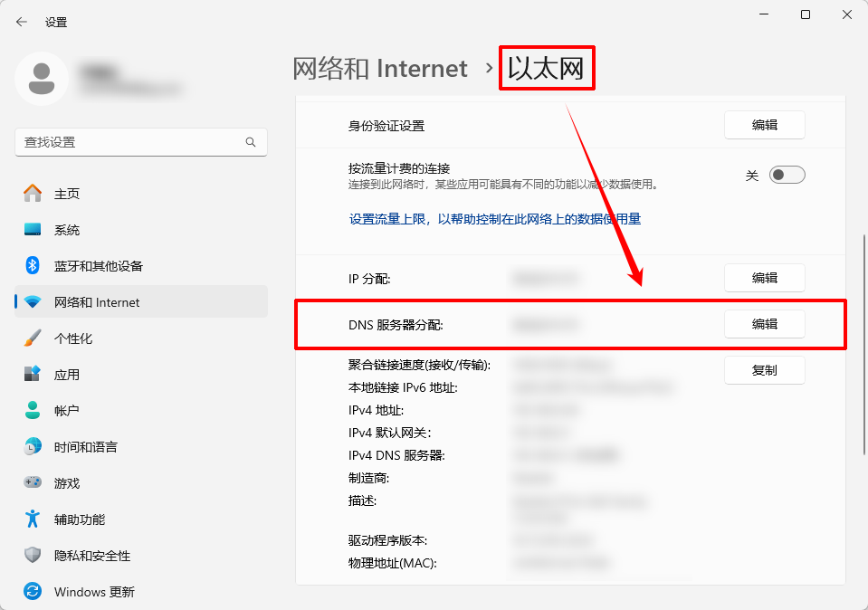The height and width of the screenshot is (610, 868).
Task: Click the 身份验证设置 label
Action: 386,126
